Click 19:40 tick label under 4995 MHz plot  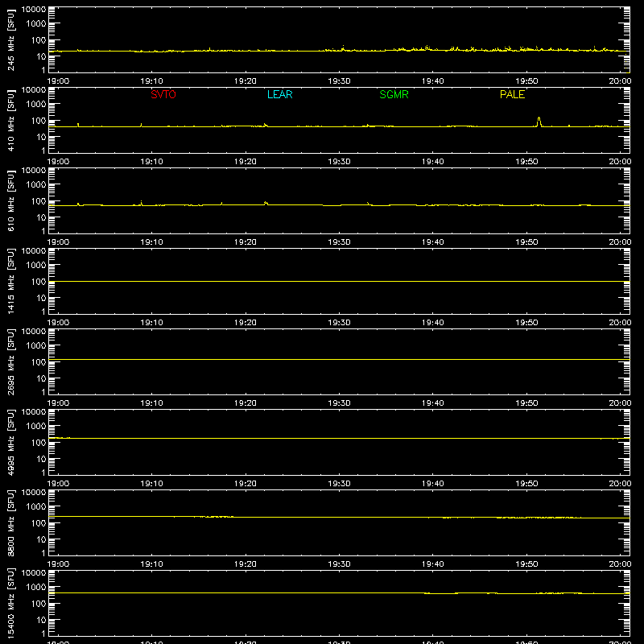click(433, 484)
